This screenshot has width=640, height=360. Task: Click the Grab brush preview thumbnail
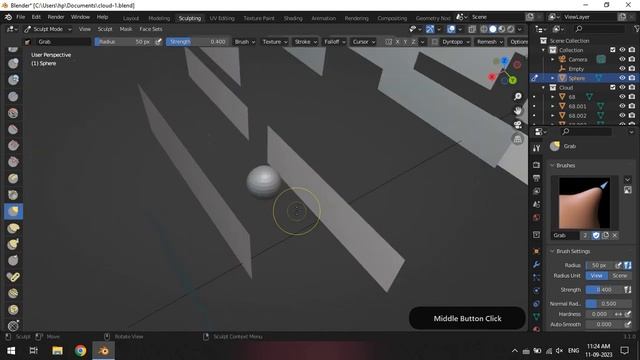tap(584, 203)
